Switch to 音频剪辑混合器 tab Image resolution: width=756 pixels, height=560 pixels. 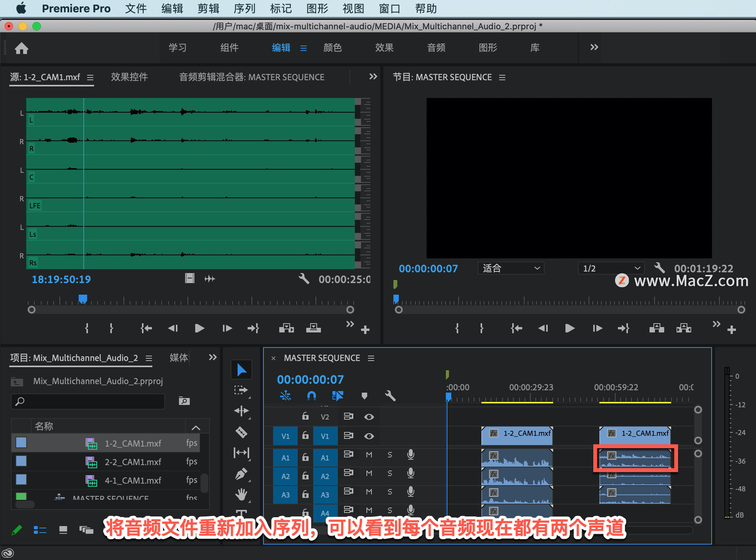click(x=252, y=77)
